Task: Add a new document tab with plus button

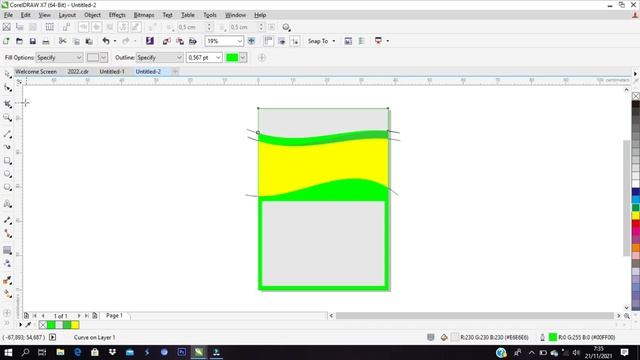Action: [x=175, y=71]
